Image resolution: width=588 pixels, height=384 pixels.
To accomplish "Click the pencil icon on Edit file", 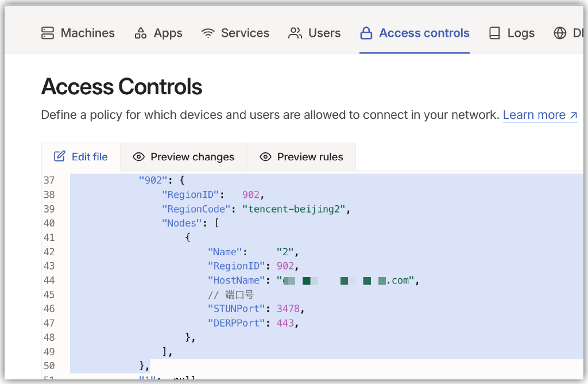I will (x=60, y=156).
